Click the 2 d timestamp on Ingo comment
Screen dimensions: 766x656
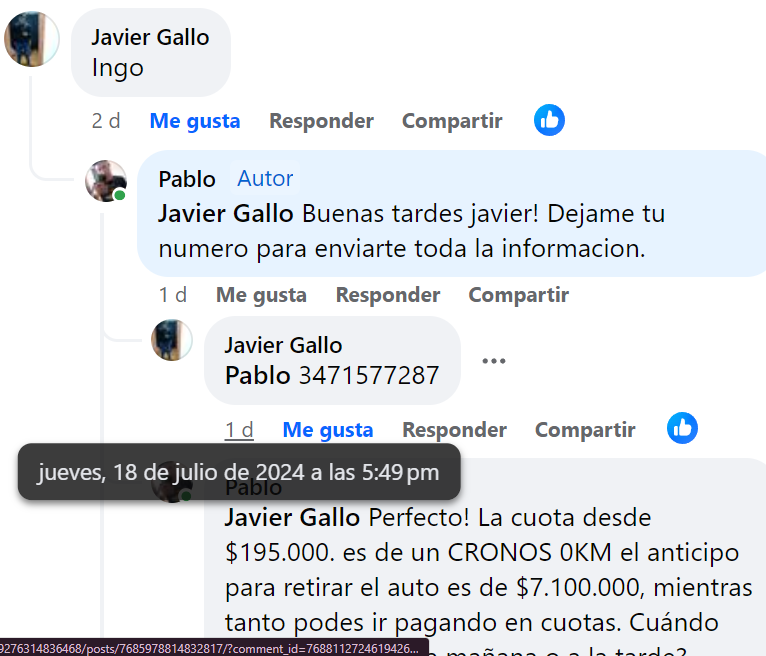pyautogui.click(x=106, y=121)
